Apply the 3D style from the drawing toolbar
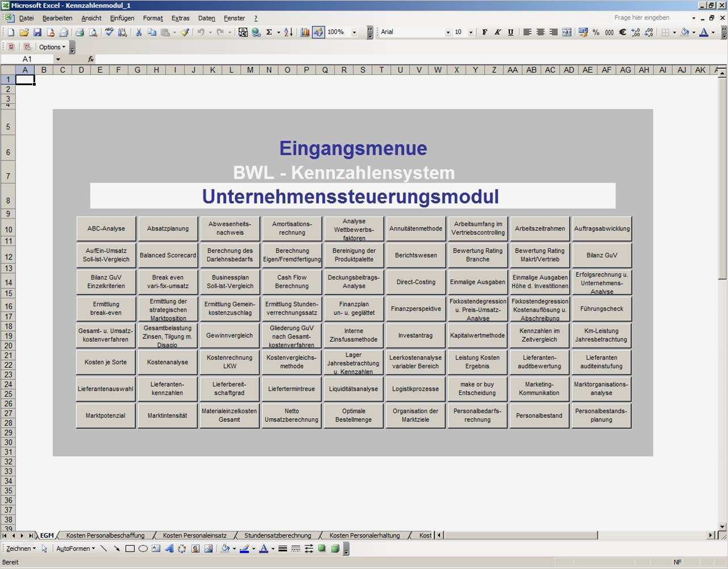Viewport: 728px width, 569px height. [x=335, y=549]
